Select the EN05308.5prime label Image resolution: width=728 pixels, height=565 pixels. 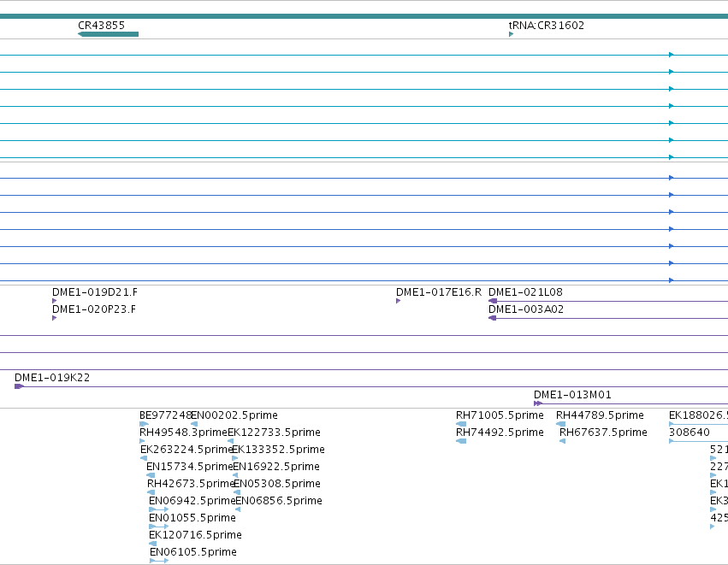tap(277, 484)
